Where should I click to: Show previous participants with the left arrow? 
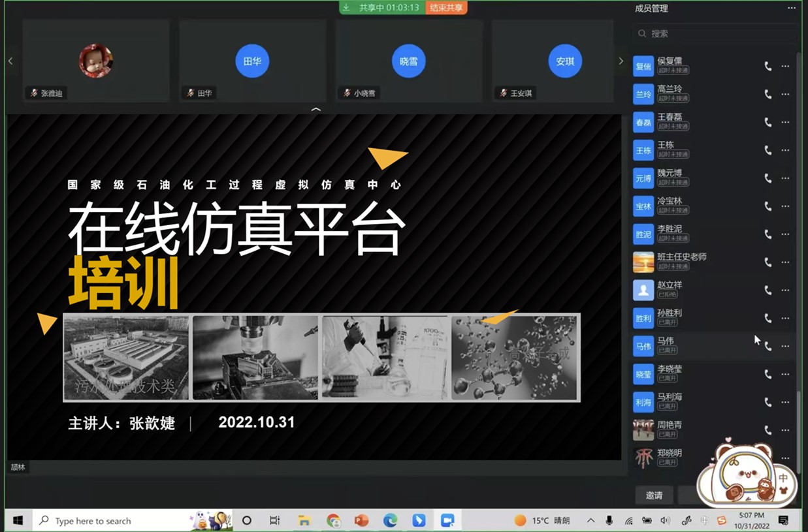[x=10, y=61]
